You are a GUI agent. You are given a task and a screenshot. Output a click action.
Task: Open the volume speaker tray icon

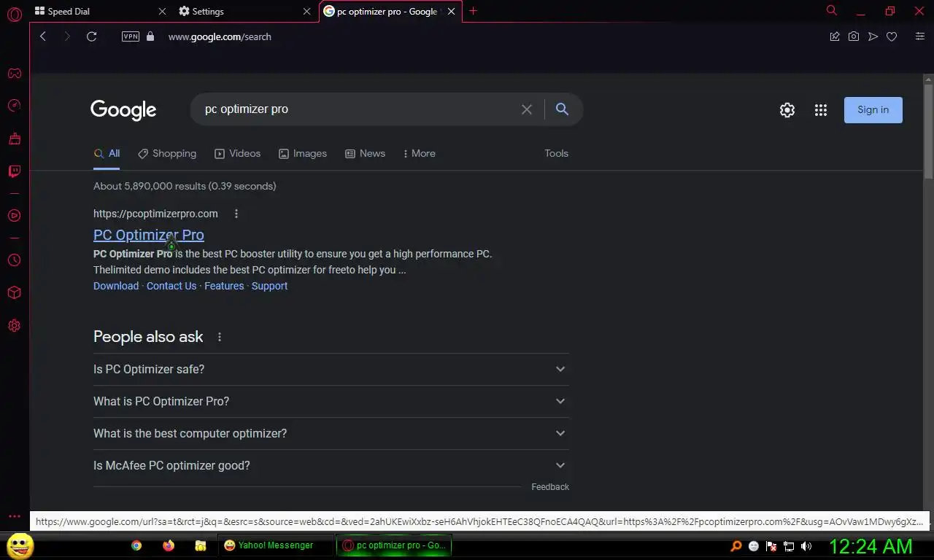[806, 546]
